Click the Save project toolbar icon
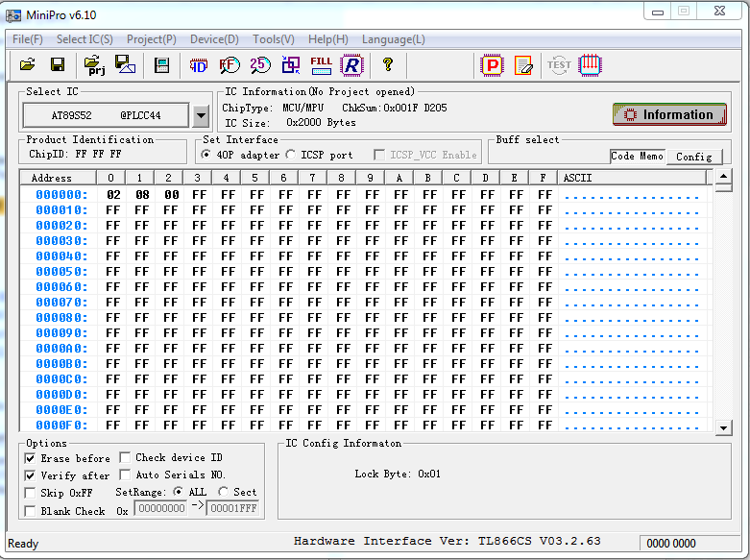This screenshot has width=750, height=560. (125, 64)
